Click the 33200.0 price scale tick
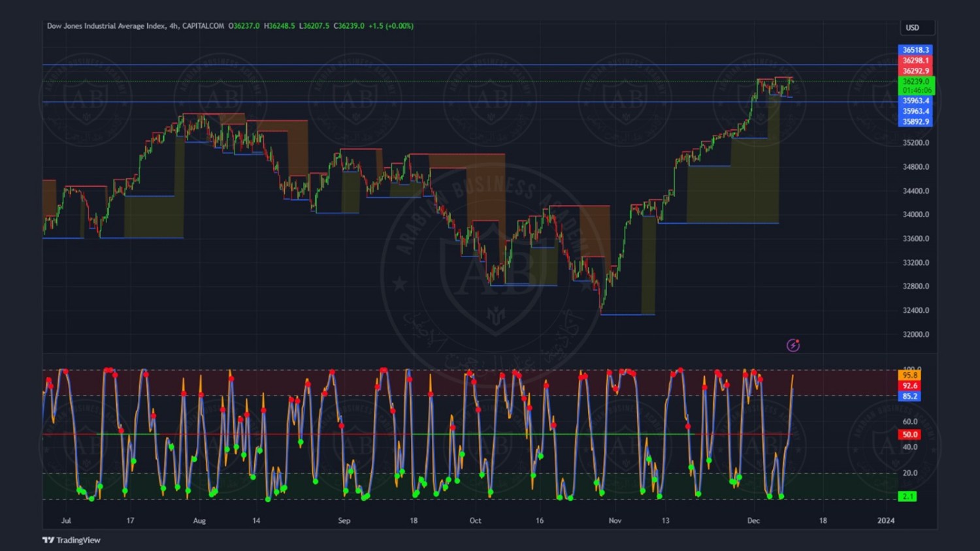 tap(916, 262)
